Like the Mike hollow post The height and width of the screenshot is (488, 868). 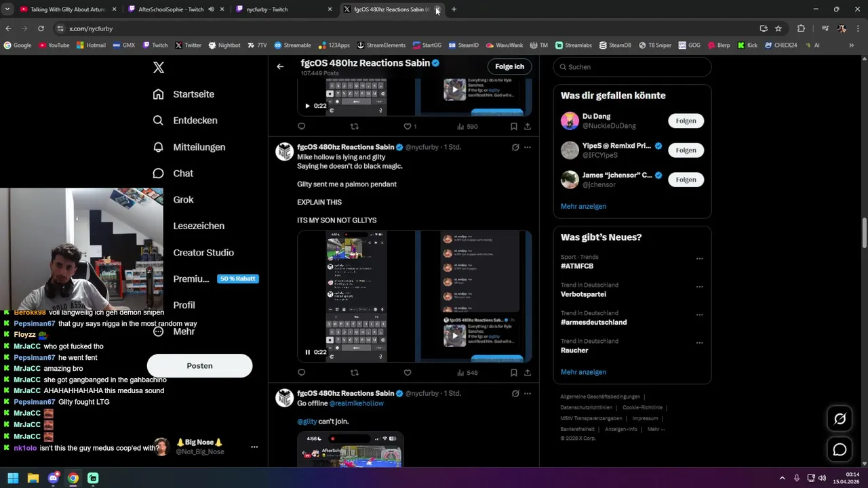(407, 373)
